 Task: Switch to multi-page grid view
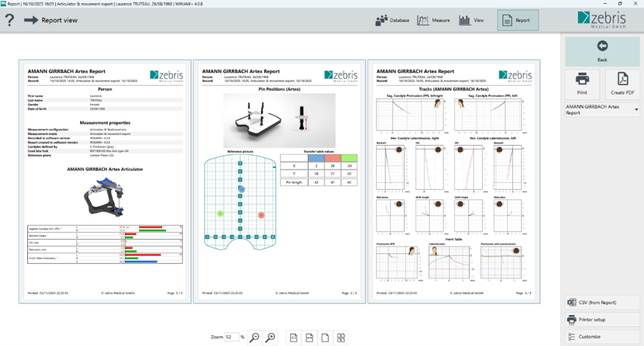340,337
